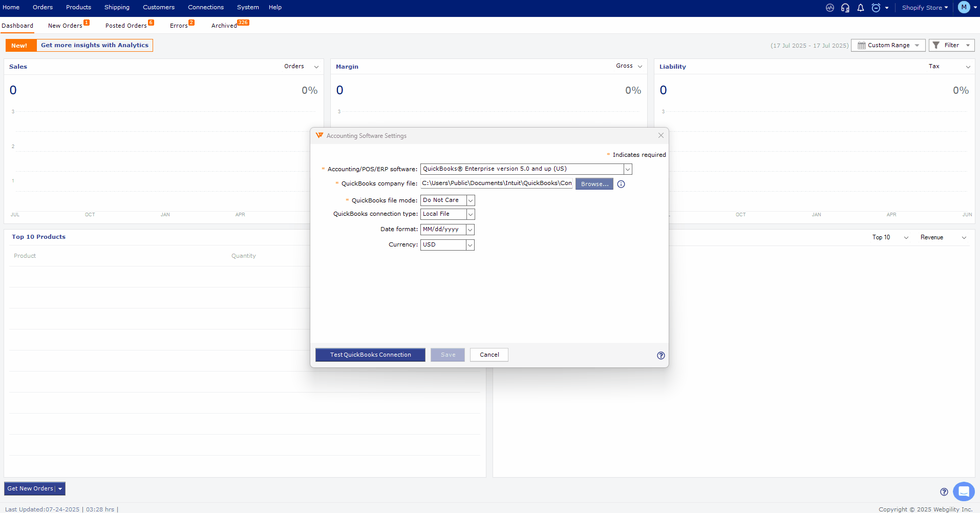The image size is (980, 513).
Task: Click the Quantity column header
Action: [x=243, y=256]
